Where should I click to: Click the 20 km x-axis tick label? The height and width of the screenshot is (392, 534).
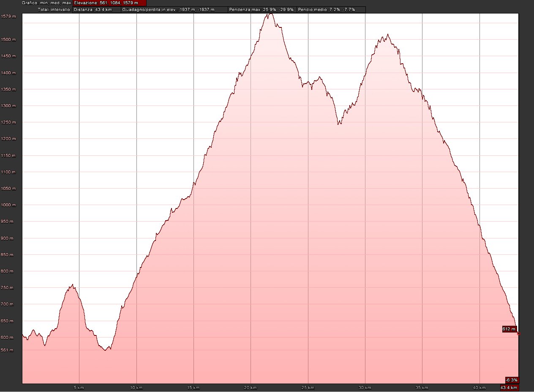(x=251, y=387)
